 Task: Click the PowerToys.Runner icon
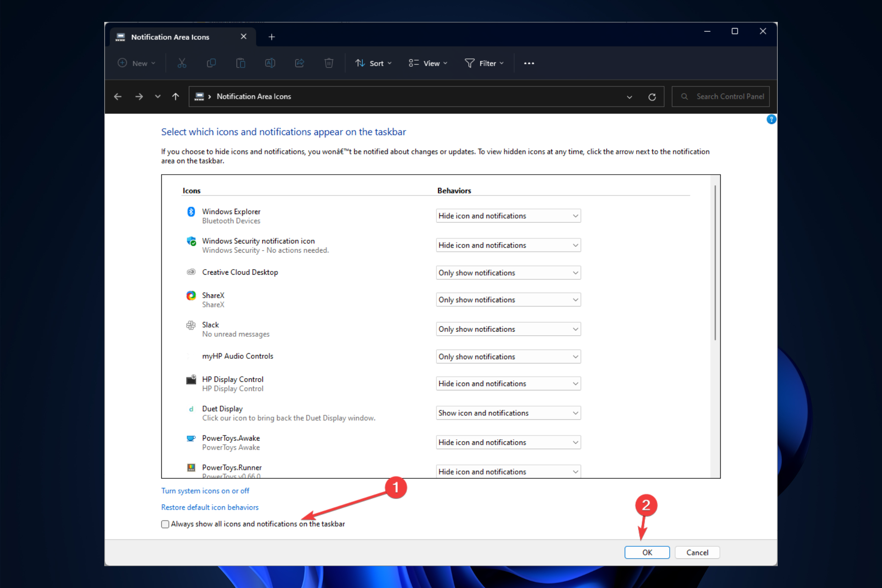(x=191, y=468)
